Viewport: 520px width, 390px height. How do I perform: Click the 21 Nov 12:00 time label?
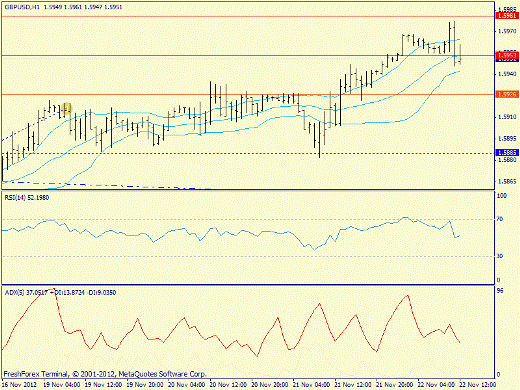coord(353,385)
